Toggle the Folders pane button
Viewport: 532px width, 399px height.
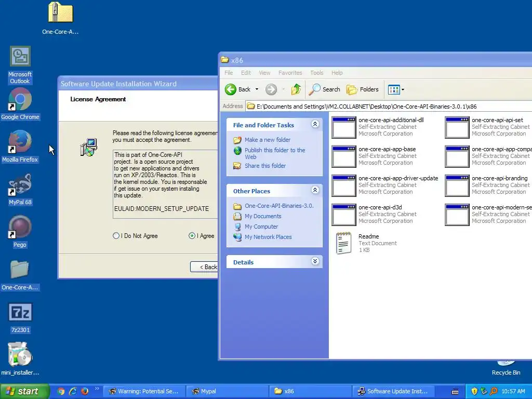pos(362,89)
